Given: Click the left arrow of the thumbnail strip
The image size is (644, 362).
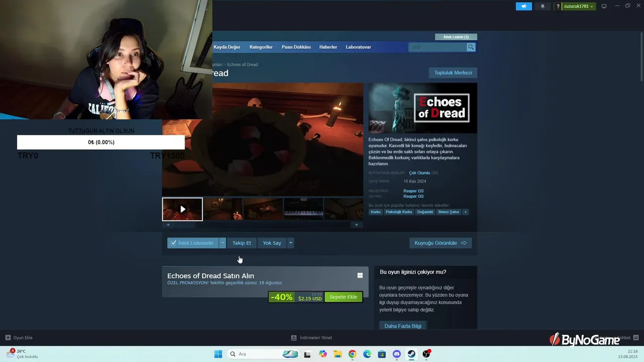Looking at the screenshot, I should [x=168, y=225].
